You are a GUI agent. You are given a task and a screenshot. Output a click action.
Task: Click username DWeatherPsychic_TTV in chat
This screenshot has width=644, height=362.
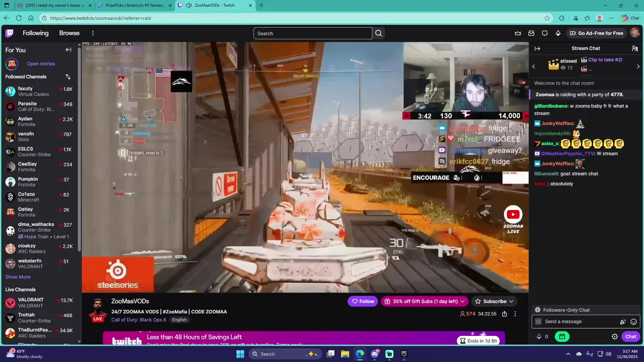coord(568,154)
